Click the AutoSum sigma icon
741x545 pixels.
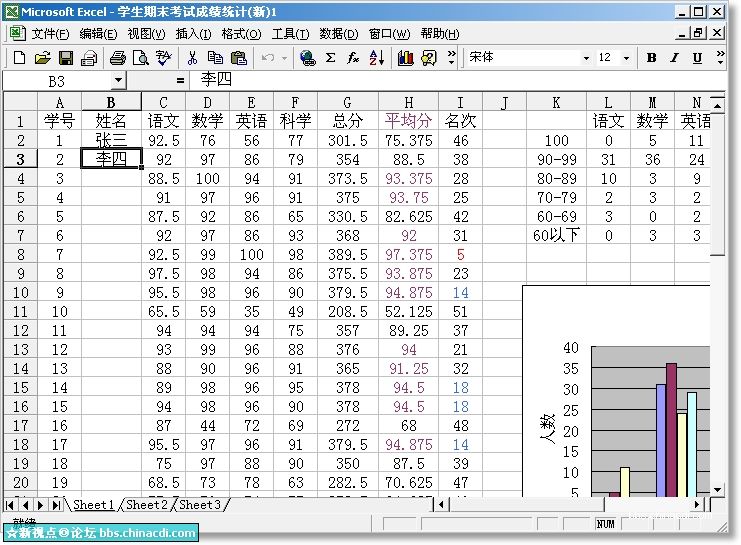331,58
